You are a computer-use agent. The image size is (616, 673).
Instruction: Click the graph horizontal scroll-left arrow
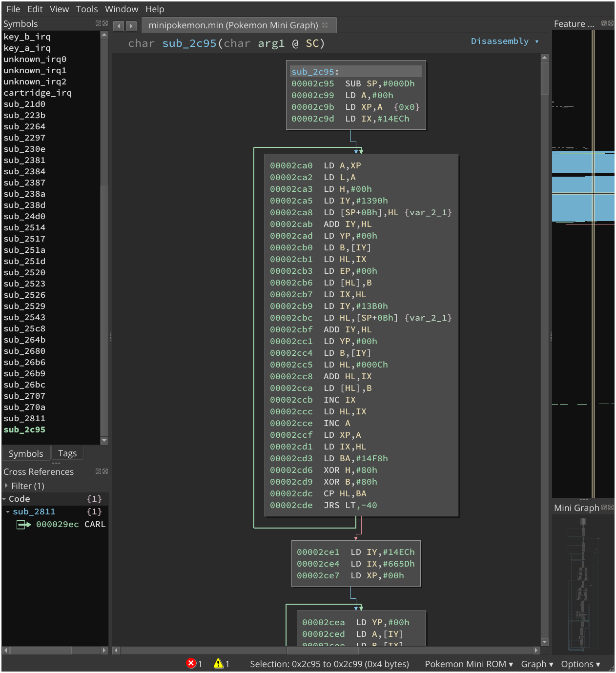coord(116,651)
